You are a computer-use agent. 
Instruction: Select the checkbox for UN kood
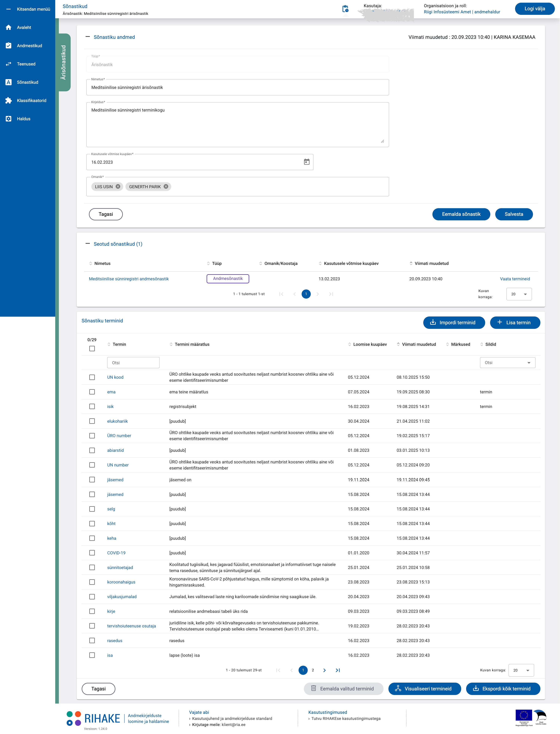click(x=92, y=377)
